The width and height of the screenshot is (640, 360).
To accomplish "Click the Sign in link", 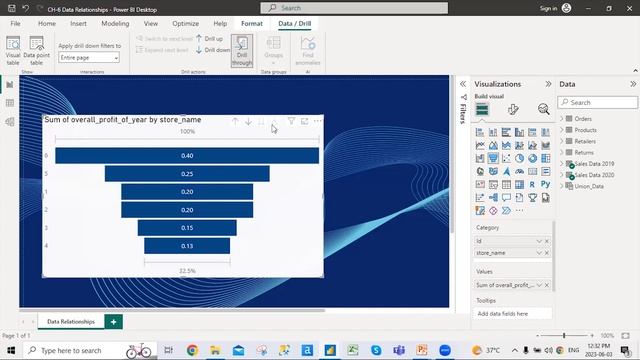I will point(548,8).
